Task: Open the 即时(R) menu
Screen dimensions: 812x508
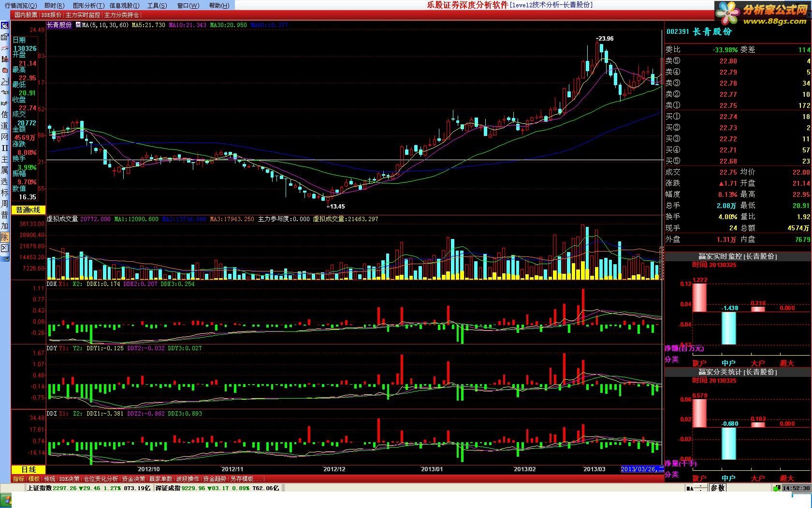Action: [x=54, y=5]
